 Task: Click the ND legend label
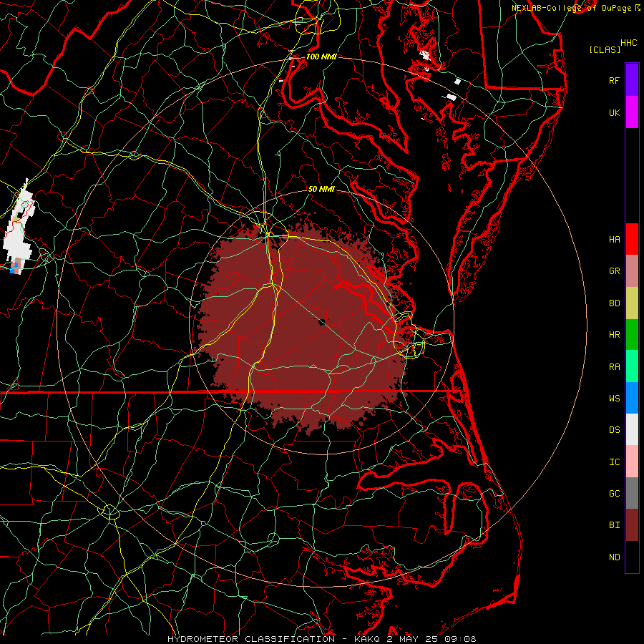pos(614,557)
